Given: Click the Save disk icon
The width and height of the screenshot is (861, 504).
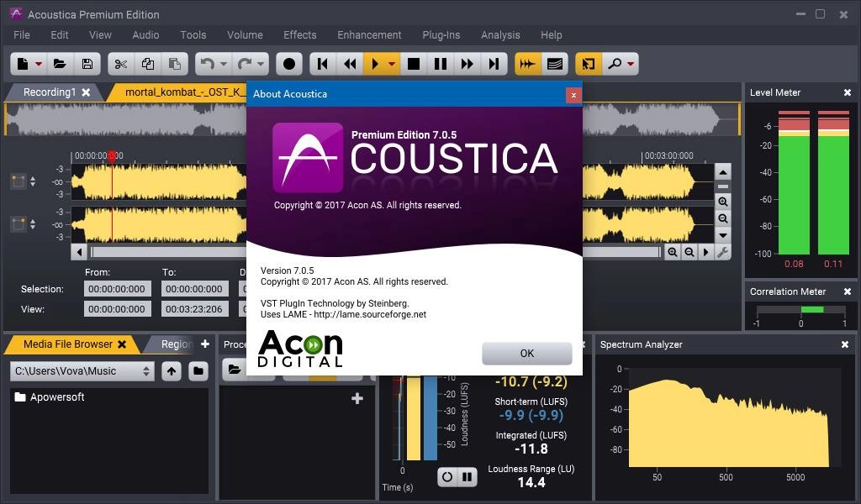Looking at the screenshot, I should tap(87, 64).
